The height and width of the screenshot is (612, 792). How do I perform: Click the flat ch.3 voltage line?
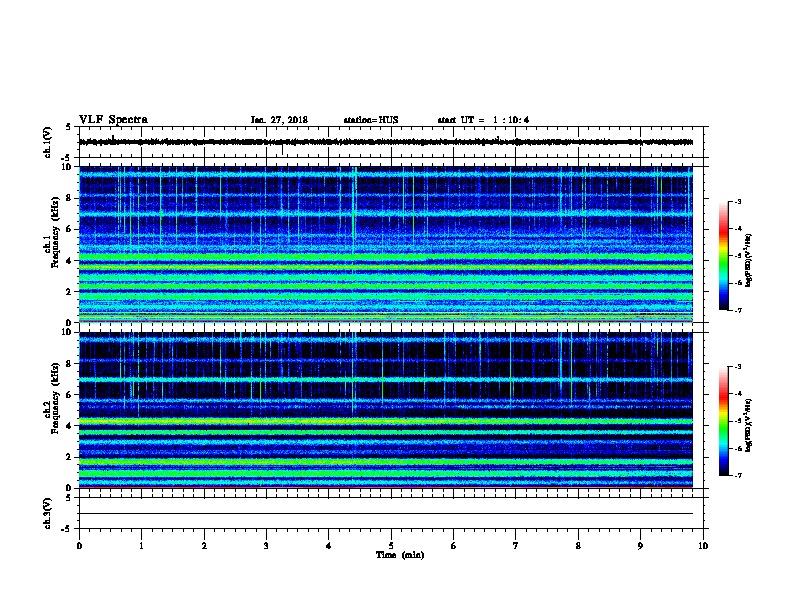tap(386, 514)
